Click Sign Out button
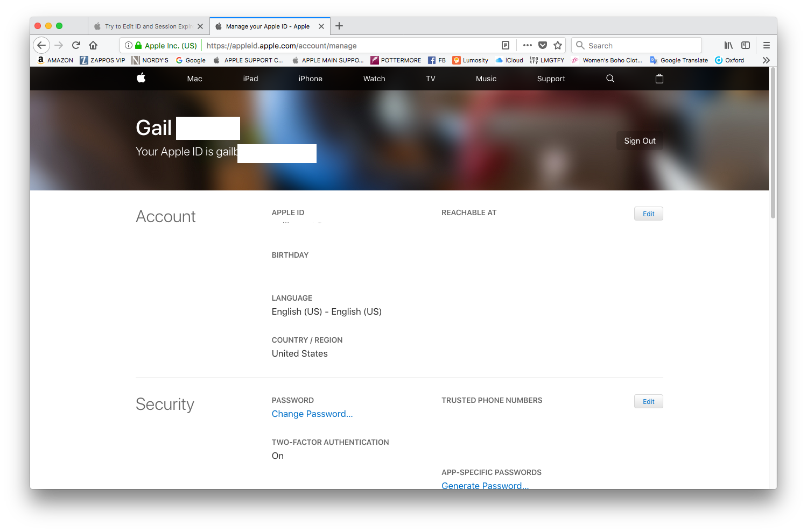Screen dimensions: 807x532 tap(640, 141)
